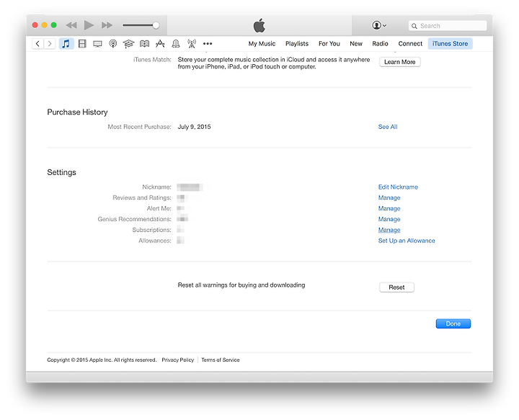
Task: Show more media types via ellipsis
Action: 208,44
